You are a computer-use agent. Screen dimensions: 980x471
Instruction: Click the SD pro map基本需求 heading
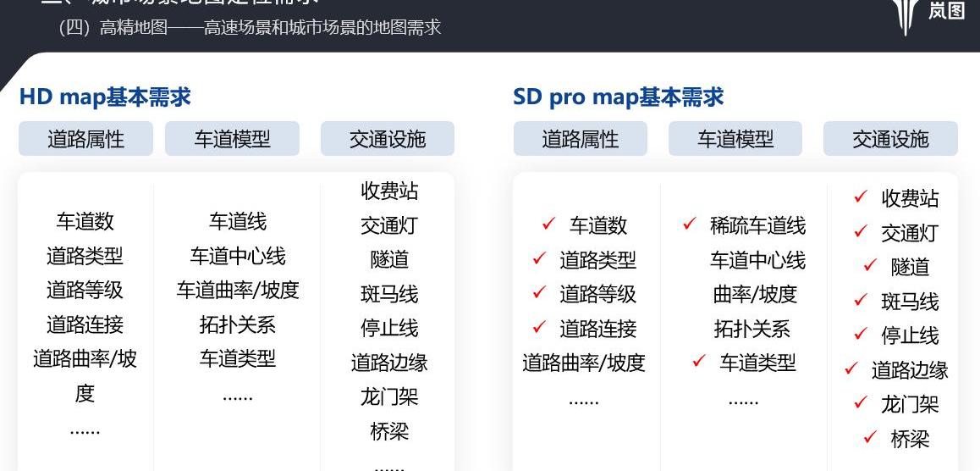619,97
